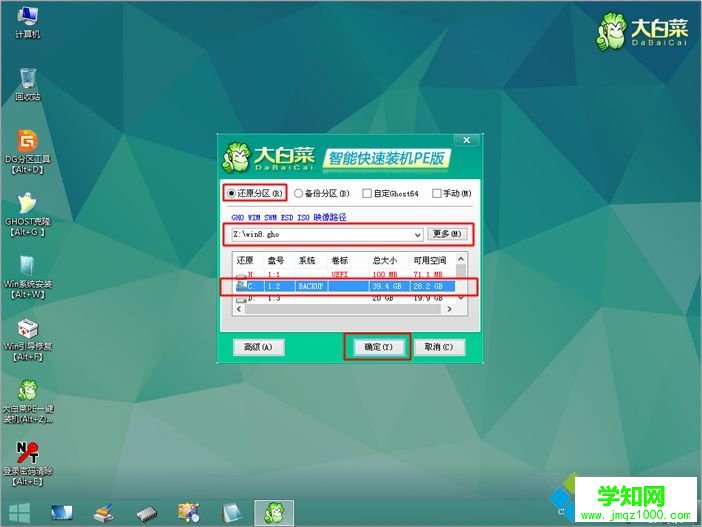Click the right arrow of the horizontal scrollbar
The height and width of the screenshot is (527, 702).
pyautogui.click(x=449, y=309)
